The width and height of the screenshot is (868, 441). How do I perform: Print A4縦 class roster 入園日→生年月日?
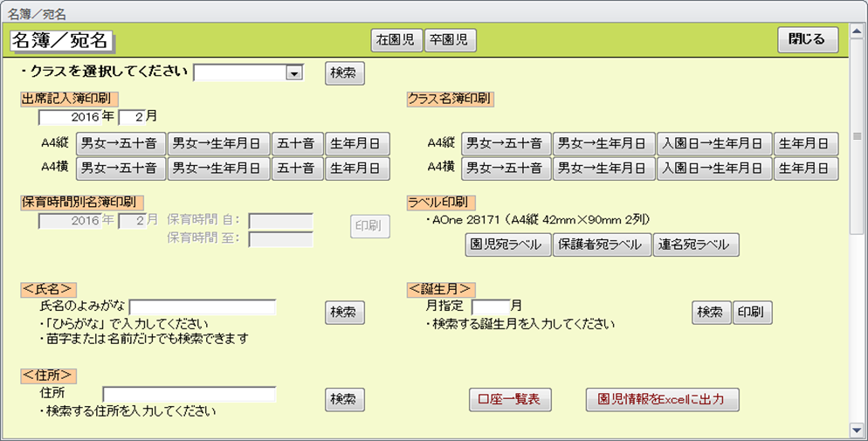pos(714,143)
